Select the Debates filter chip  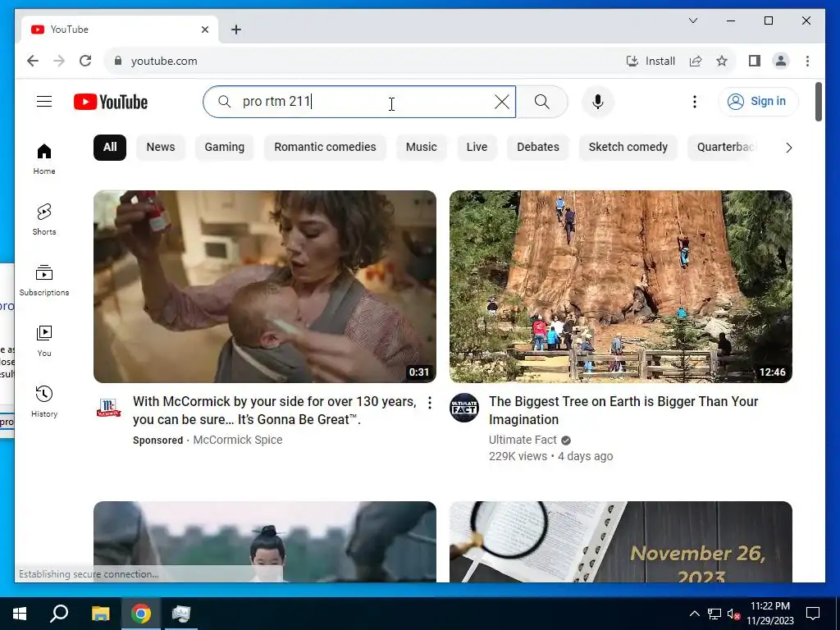tap(538, 148)
